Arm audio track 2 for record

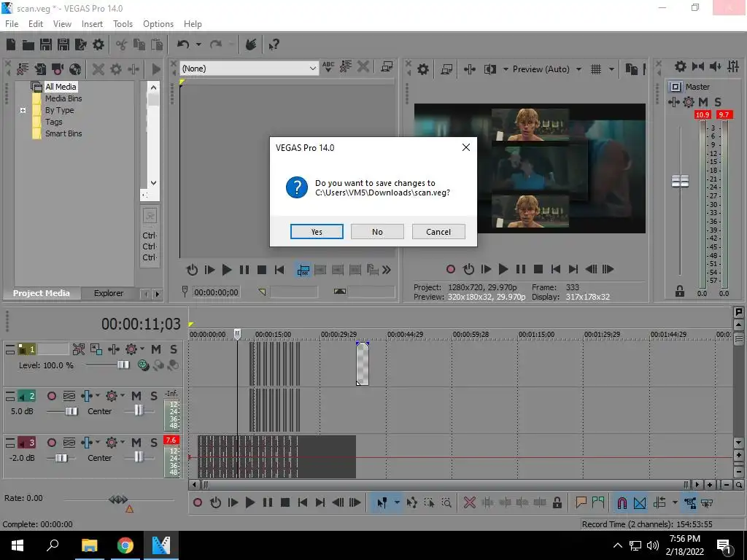tap(52, 396)
